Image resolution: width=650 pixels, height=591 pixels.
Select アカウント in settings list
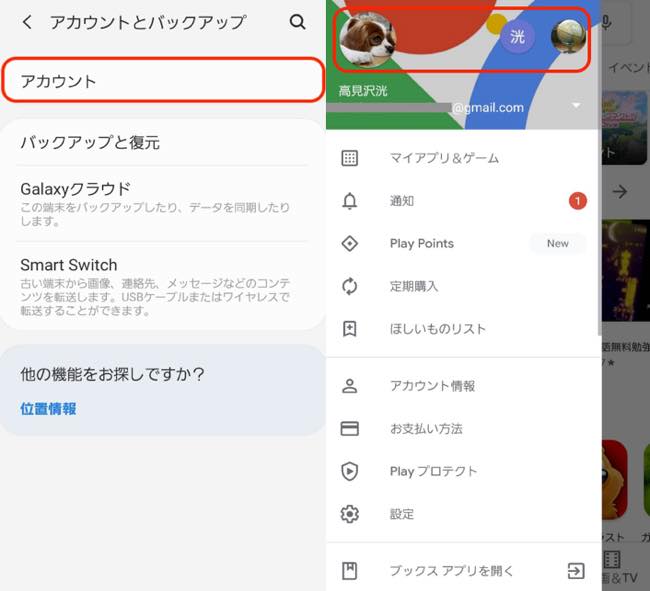(x=163, y=81)
